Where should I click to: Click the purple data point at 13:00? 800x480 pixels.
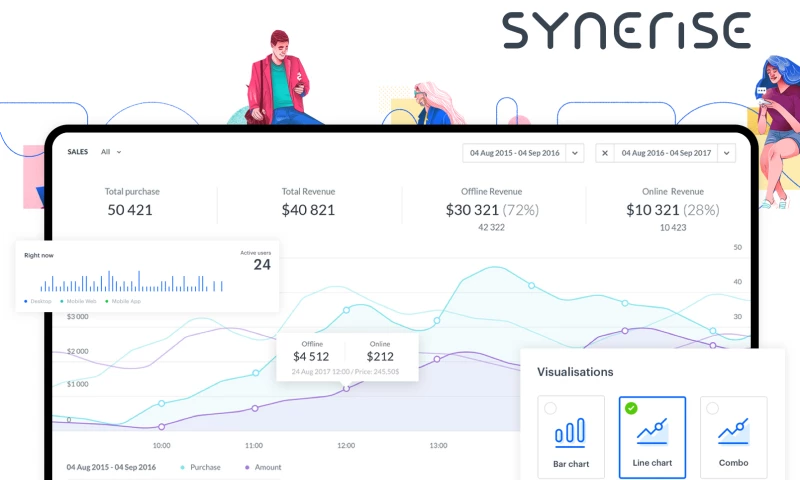point(437,359)
